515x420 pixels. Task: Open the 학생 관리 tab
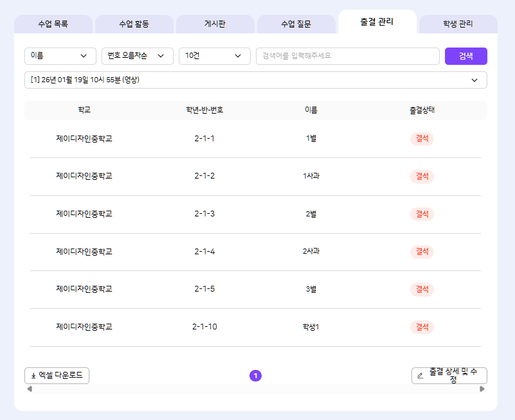pyautogui.click(x=458, y=24)
